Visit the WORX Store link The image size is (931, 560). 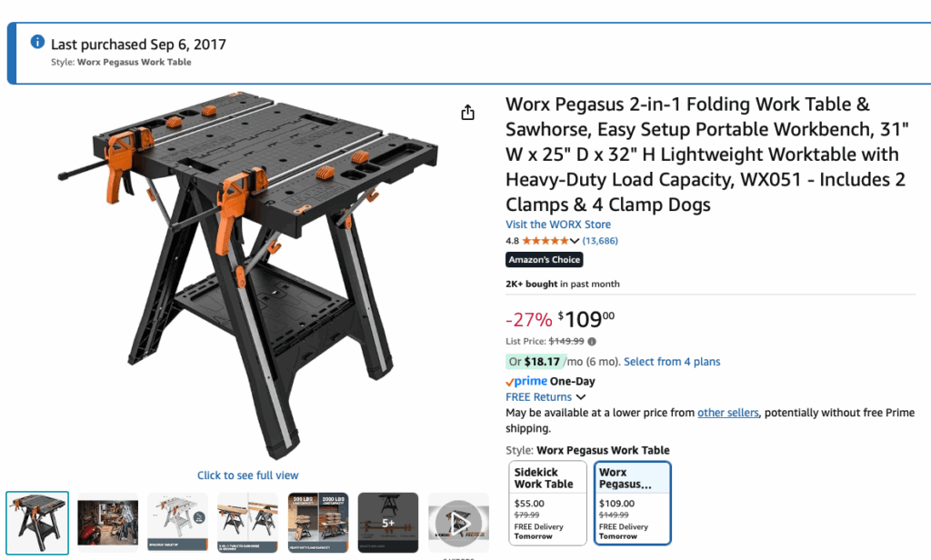(558, 225)
